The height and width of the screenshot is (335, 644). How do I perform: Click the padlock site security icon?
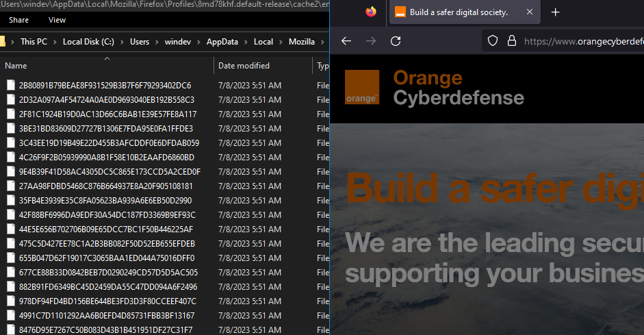pyautogui.click(x=511, y=41)
